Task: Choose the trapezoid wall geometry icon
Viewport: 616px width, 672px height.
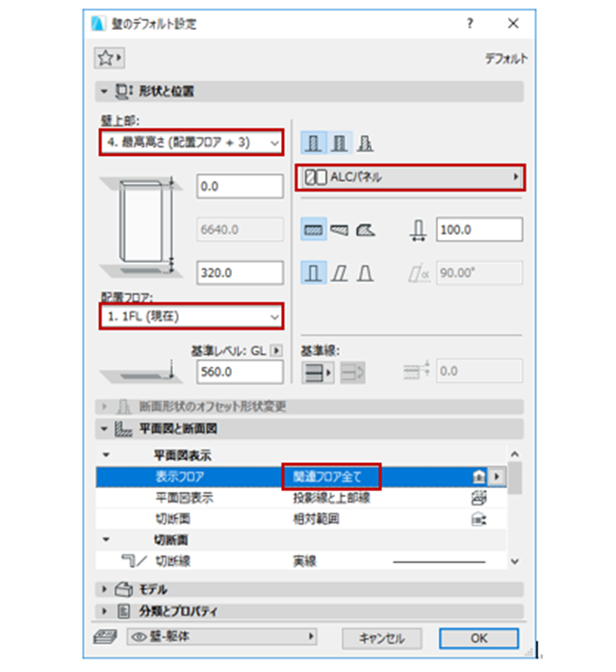Action: (339, 230)
